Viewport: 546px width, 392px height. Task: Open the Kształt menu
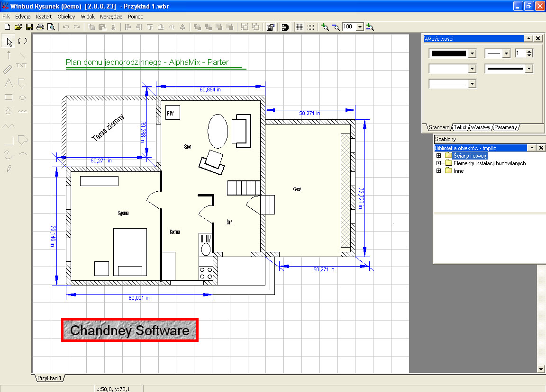(44, 16)
